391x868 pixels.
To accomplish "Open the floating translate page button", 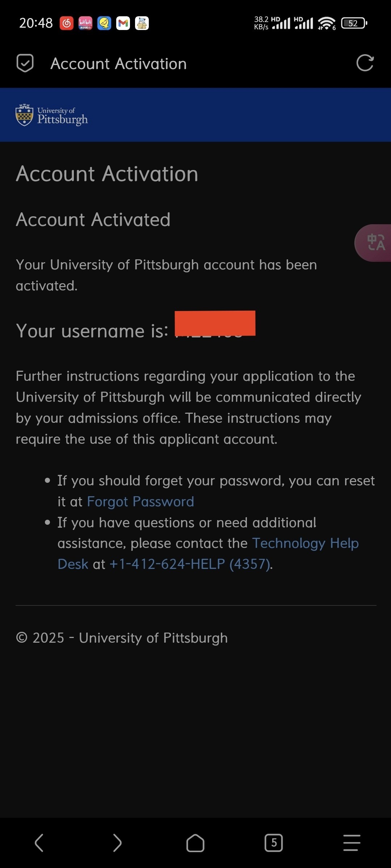I will [x=375, y=242].
